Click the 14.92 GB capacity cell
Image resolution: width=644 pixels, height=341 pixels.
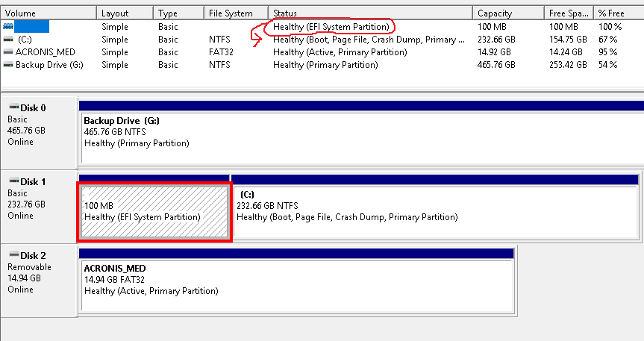click(x=494, y=52)
